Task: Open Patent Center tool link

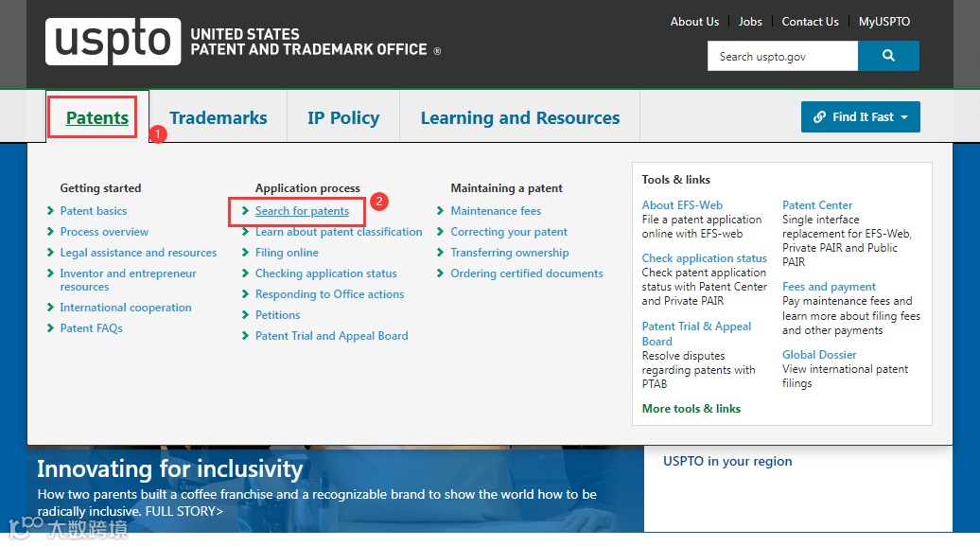Action: (x=817, y=205)
